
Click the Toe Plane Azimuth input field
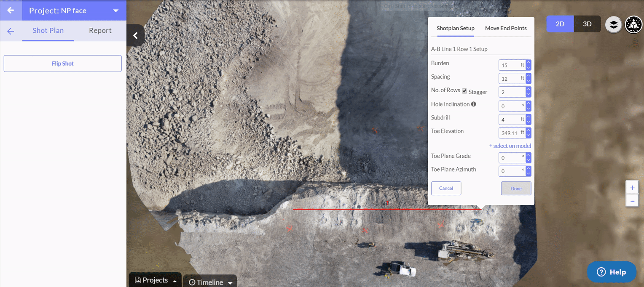click(512, 171)
